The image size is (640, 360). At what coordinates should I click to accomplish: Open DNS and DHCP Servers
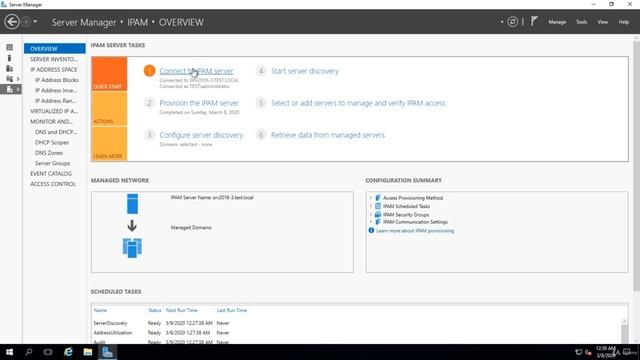point(56,132)
